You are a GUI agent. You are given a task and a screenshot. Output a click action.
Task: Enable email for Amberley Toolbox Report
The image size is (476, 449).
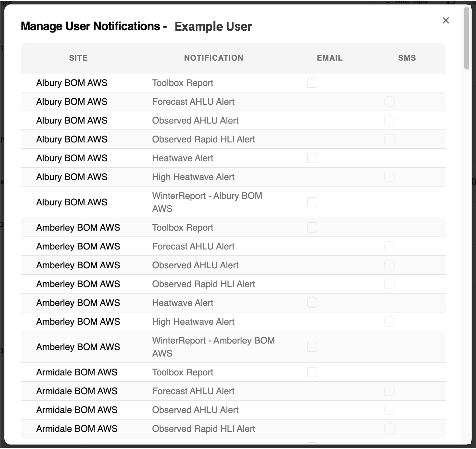[312, 227]
